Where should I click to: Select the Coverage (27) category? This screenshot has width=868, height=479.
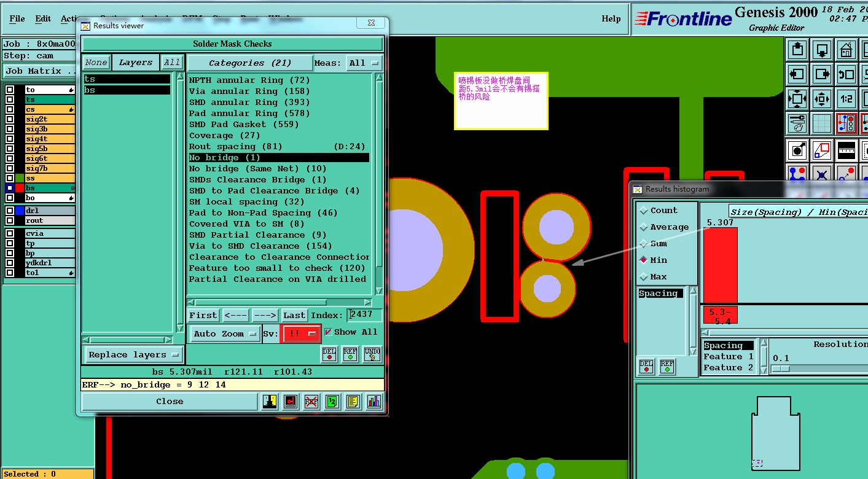(x=224, y=136)
